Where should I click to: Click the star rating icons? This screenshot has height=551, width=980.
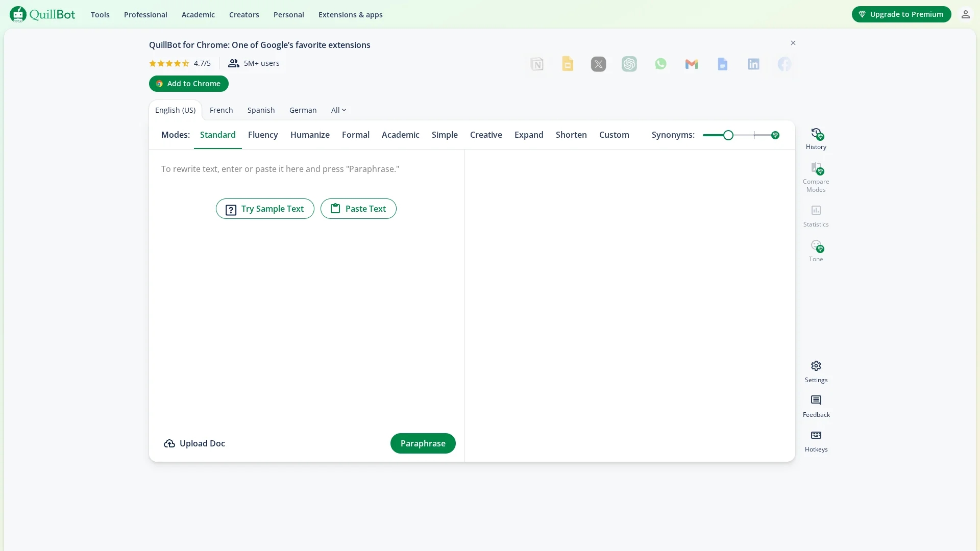[x=169, y=63]
